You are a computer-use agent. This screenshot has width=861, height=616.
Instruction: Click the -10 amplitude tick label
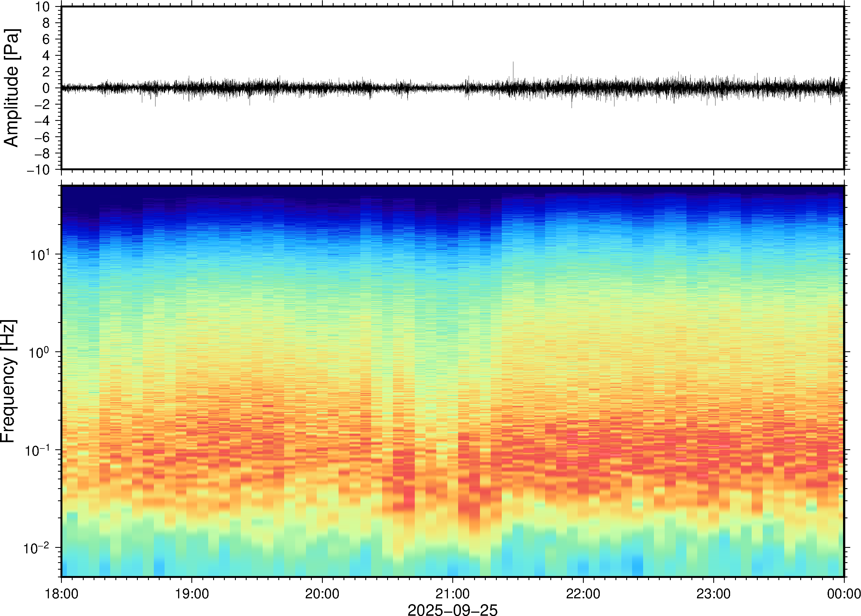(38, 170)
